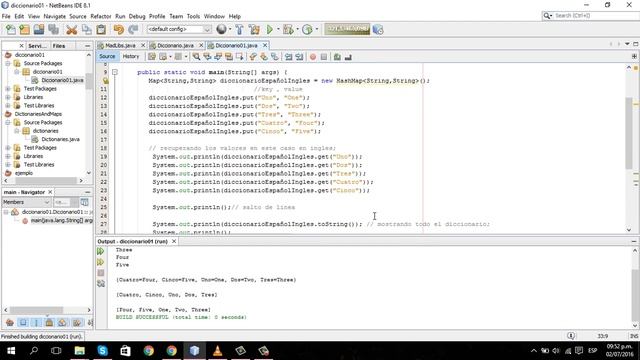640x360 pixels.
Task: Switch to the MadLibs.java tab
Action: pyautogui.click(x=120, y=45)
